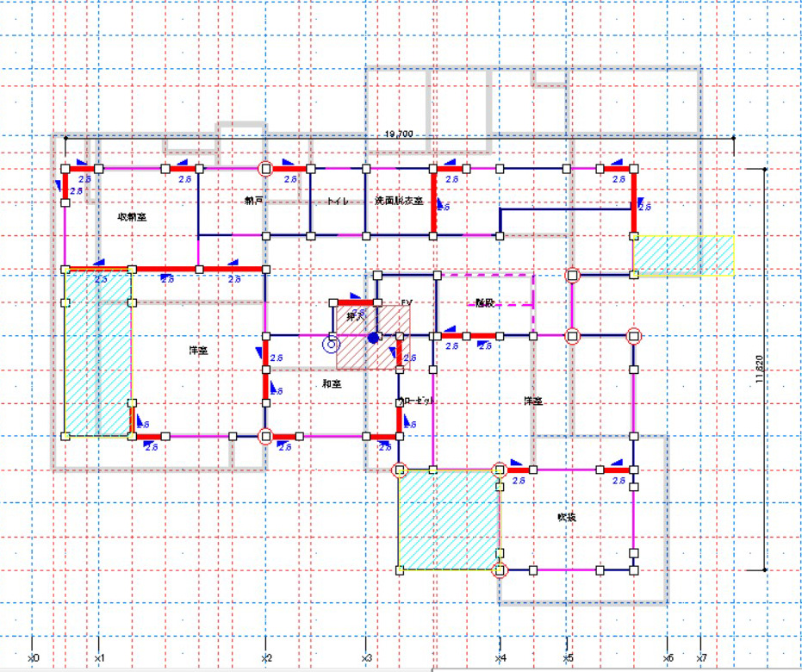Click the blue double-circle marker left of 押入
Screen dimensions: 802x672
[x=329, y=345]
